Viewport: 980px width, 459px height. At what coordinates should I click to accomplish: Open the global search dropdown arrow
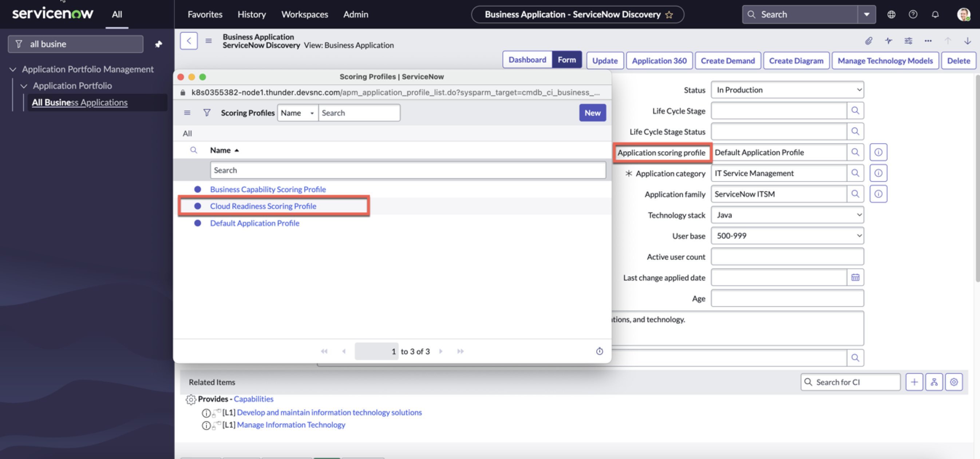[x=866, y=15]
